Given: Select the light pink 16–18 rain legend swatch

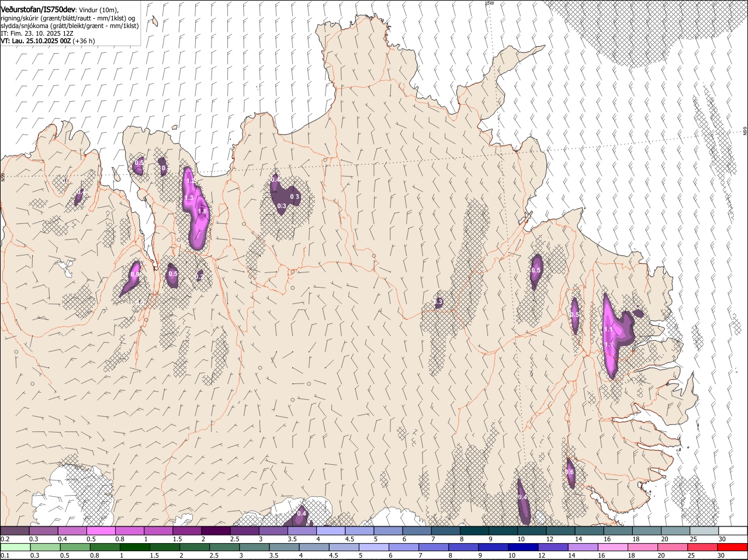Looking at the screenshot, I should tap(614, 547).
